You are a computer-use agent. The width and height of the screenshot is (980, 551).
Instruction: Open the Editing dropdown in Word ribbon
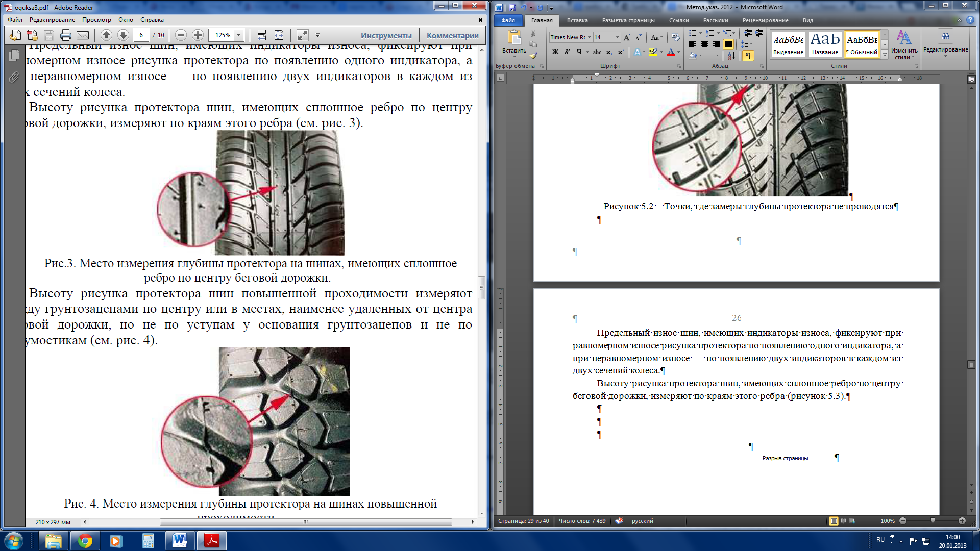[945, 42]
